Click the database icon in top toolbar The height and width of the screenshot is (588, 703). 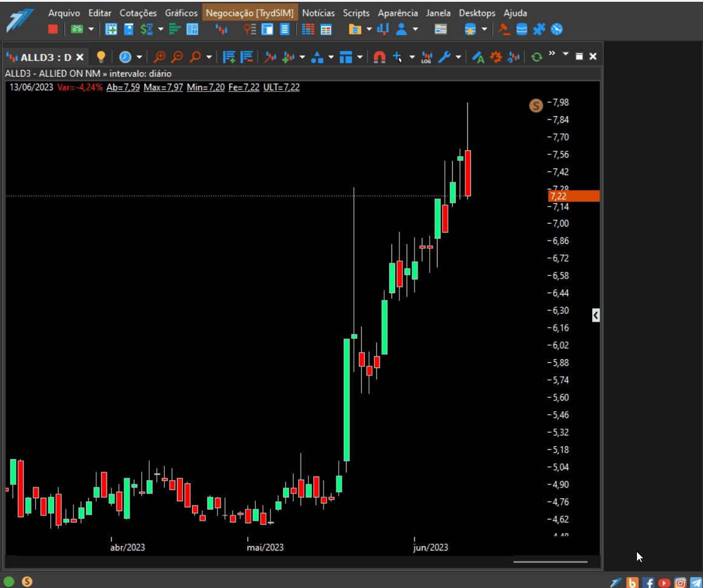pyautogui.click(x=521, y=30)
